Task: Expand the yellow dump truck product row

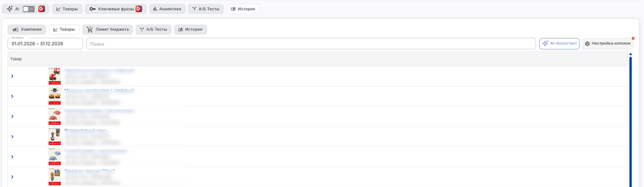Action: [x=12, y=96]
